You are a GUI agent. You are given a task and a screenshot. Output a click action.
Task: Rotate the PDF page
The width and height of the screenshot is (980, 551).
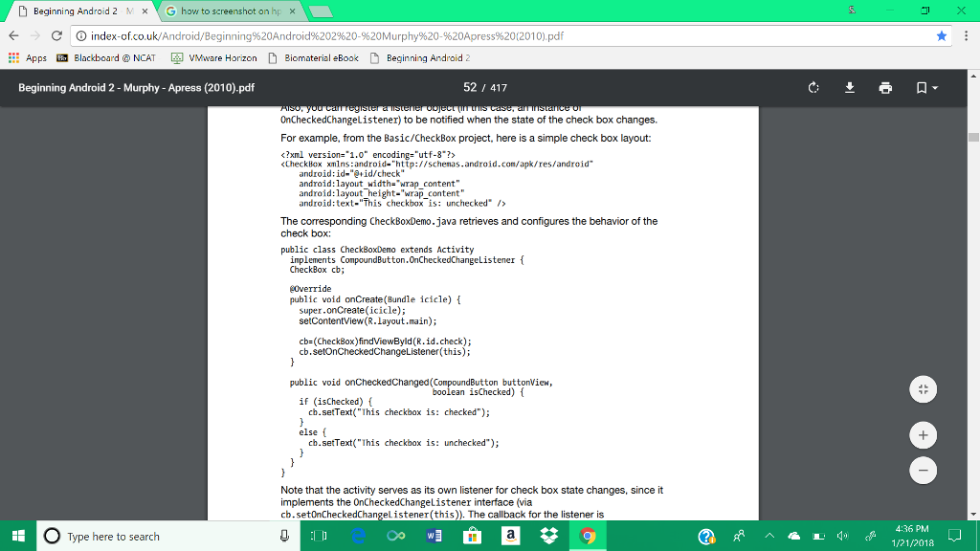click(813, 87)
